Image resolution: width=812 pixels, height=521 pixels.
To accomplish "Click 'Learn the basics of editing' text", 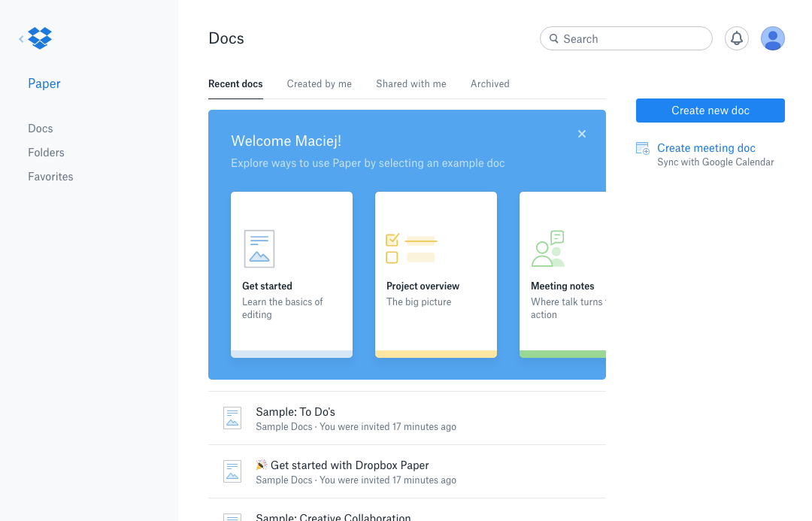I will [282, 308].
